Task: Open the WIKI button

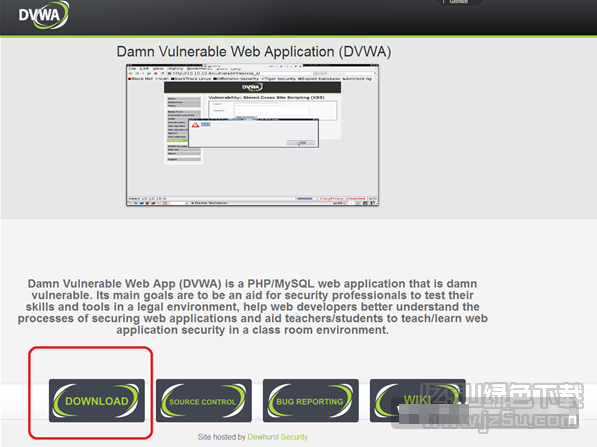Action: (x=418, y=400)
